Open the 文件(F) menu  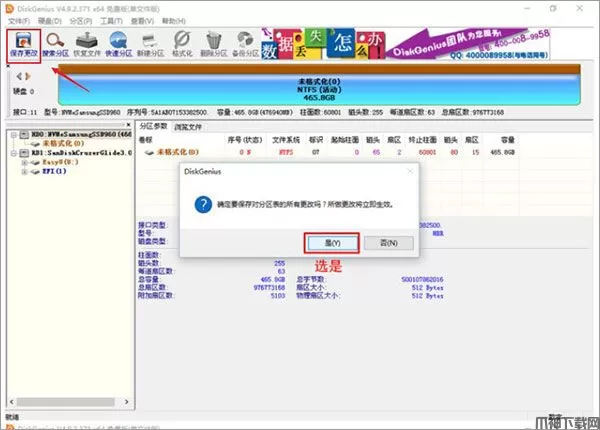coord(19,21)
